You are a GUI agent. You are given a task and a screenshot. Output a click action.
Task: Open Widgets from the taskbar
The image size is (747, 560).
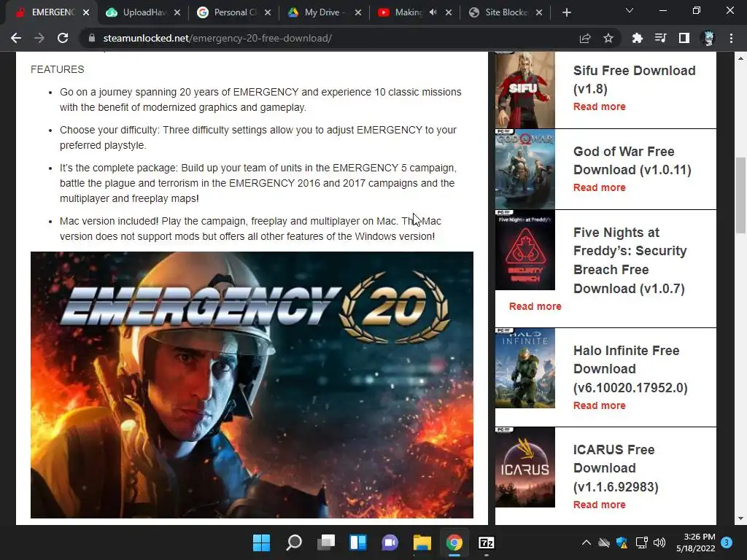tap(357, 542)
